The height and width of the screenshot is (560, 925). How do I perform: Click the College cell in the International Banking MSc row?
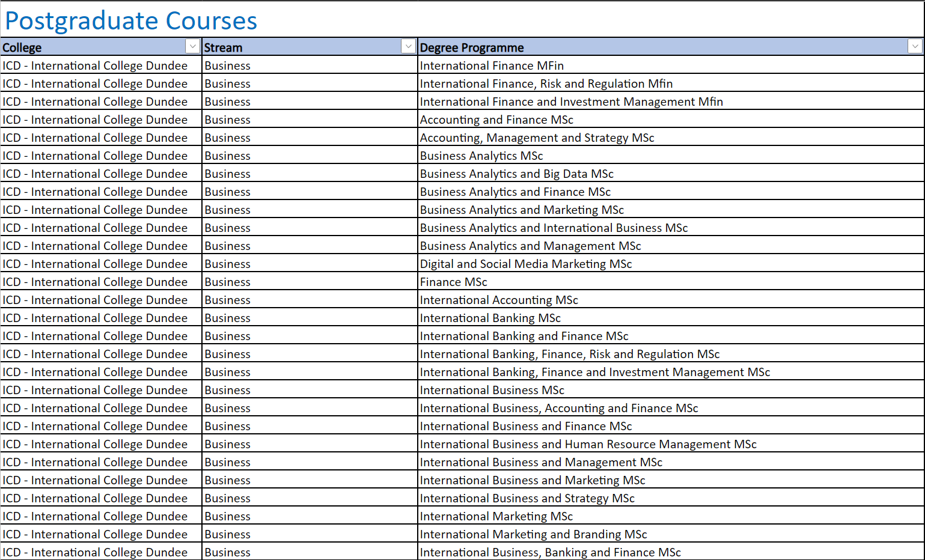coord(101,318)
